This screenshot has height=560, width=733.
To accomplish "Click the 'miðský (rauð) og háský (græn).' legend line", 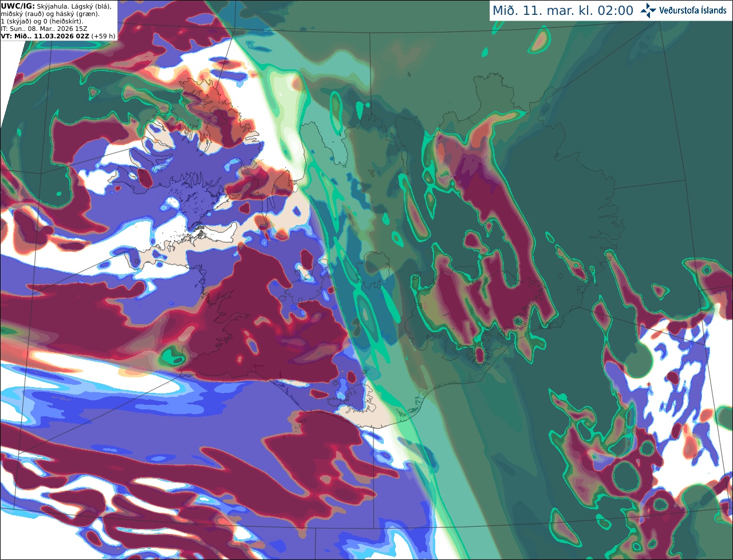I will [50, 14].
